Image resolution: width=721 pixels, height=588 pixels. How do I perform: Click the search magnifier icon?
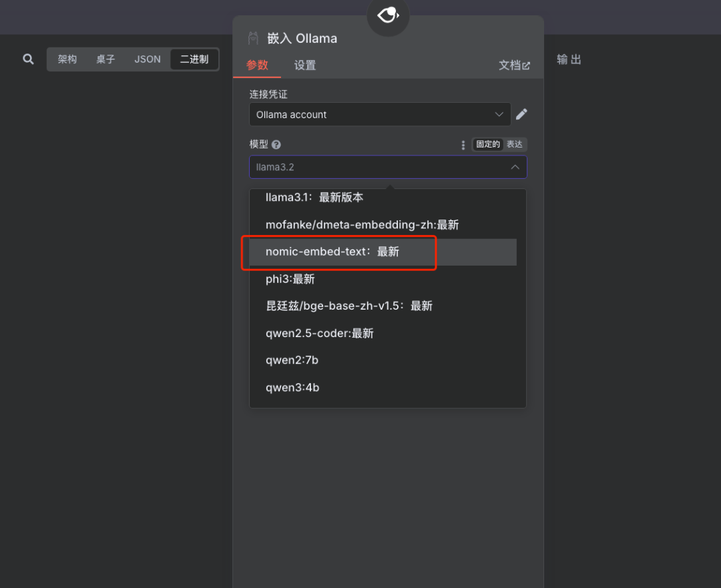point(28,59)
